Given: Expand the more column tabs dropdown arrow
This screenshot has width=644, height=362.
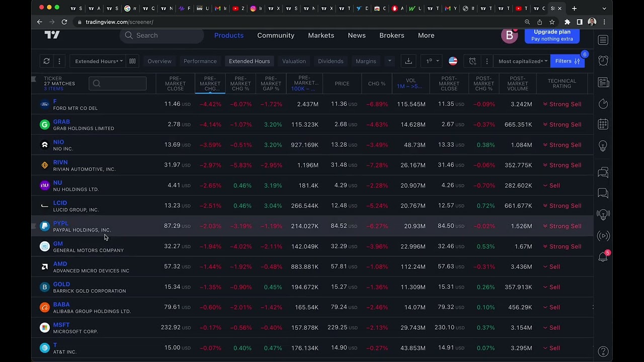Looking at the screenshot, I should pyautogui.click(x=389, y=61).
